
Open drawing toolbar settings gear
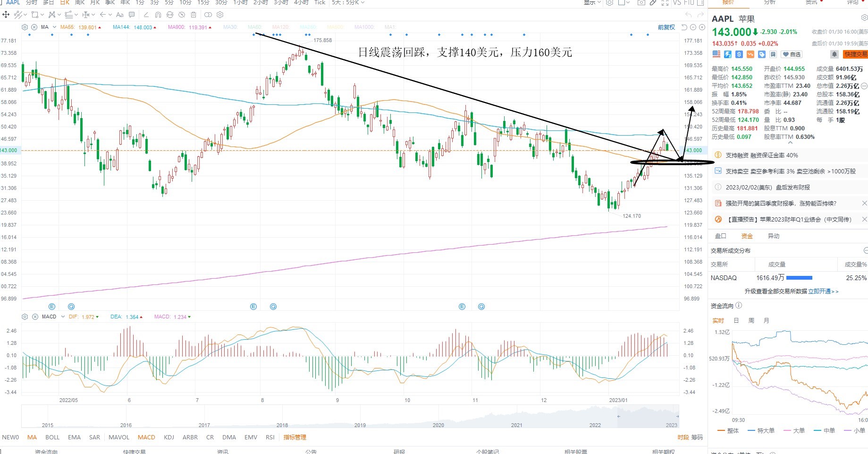220,15
